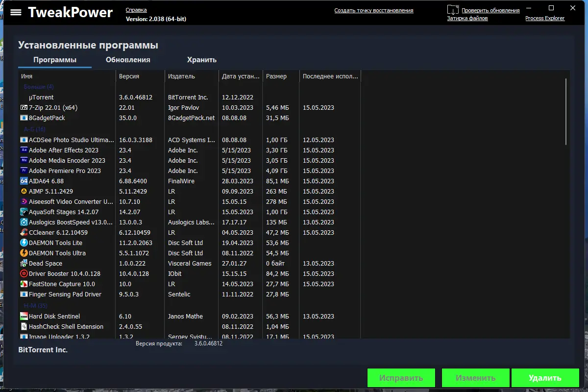Sort by Последнее использование column header
The width and height of the screenshot is (588, 392).
click(330, 76)
